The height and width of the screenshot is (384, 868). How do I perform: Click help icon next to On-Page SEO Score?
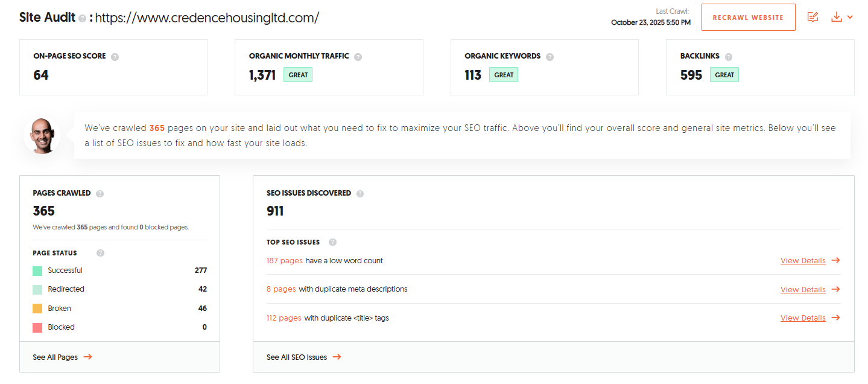pyautogui.click(x=115, y=57)
